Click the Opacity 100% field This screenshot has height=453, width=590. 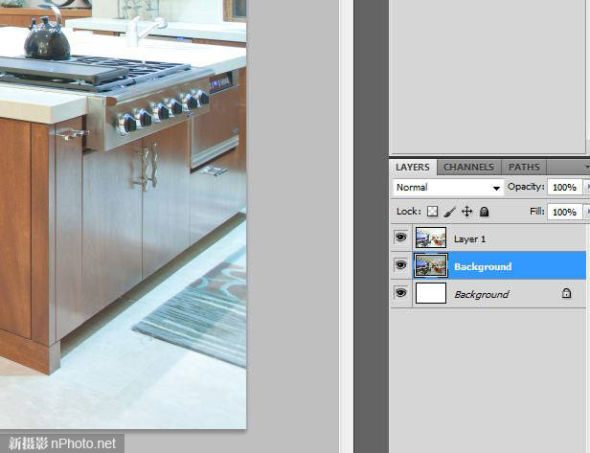564,187
